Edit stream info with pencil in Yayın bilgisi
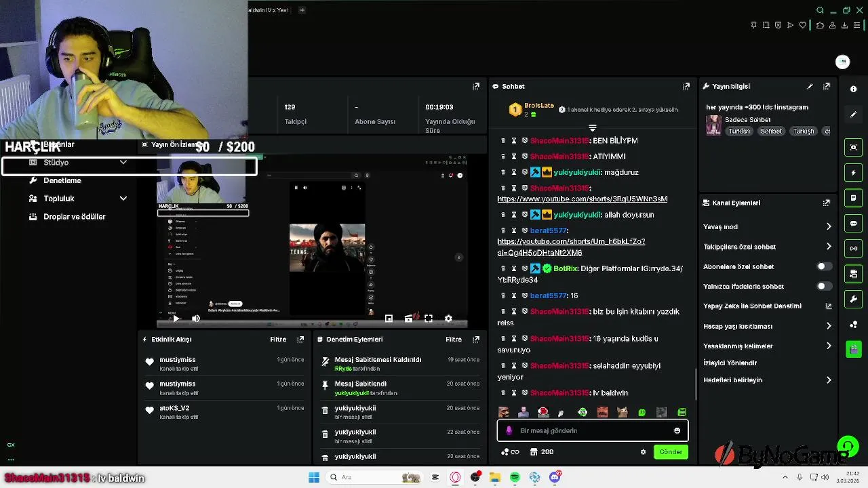The width and height of the screenshot is (868, 488). (x=810, y=86)
